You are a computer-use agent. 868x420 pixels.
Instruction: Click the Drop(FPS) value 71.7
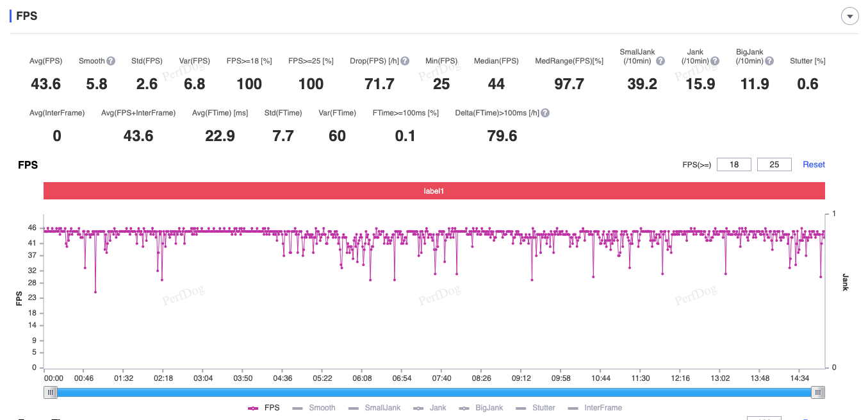pos(379,84)
